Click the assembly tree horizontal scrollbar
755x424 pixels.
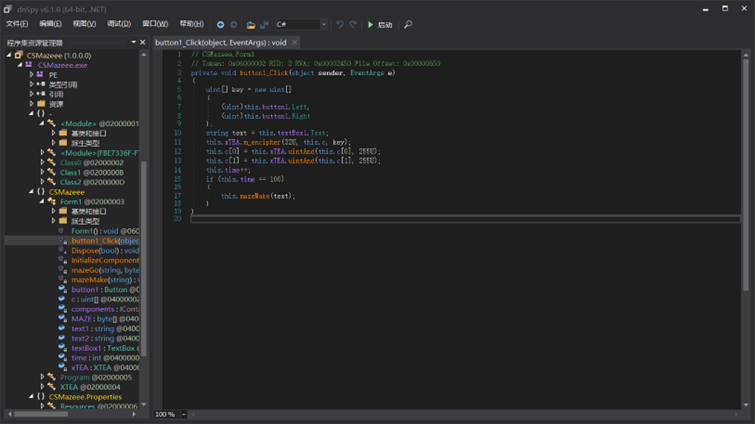40,413
